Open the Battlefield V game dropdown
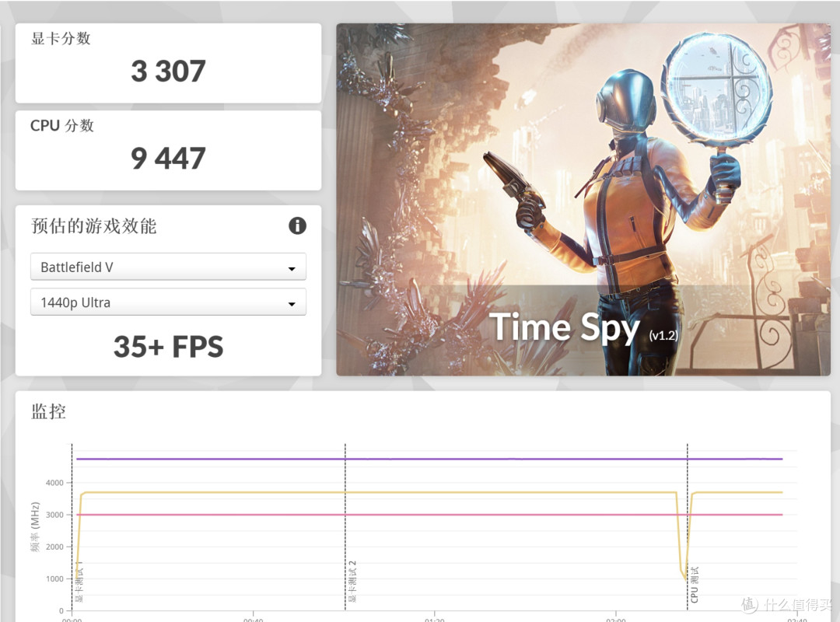This screenshot has height=622, width=840. [168, 267]
